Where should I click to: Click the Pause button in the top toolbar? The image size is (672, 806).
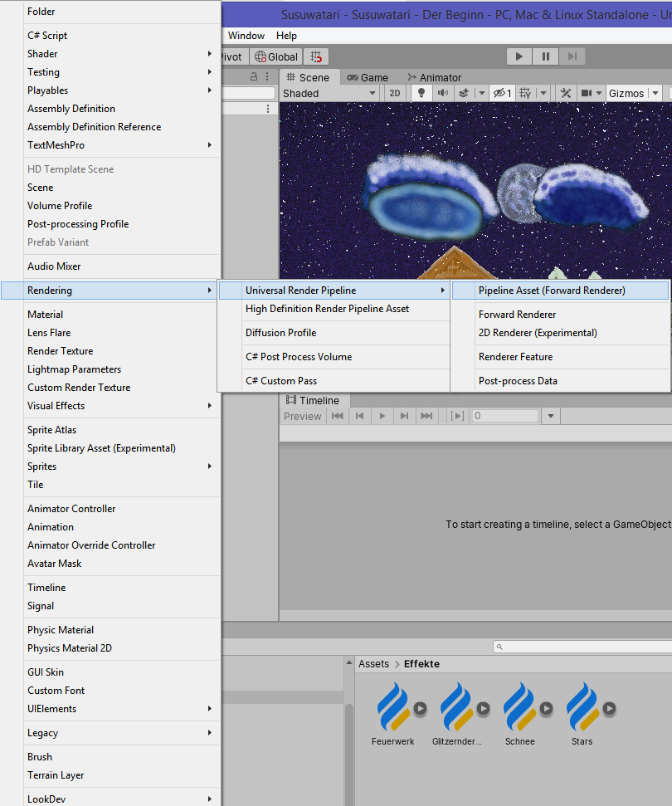point(545,56)
